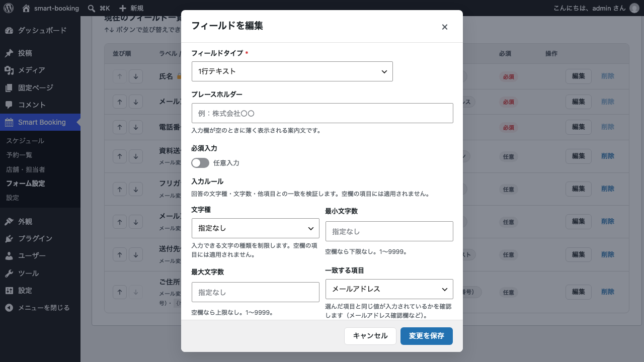Open 予約一覧 submenu link
644x362 pixels.
tap(19, 155)
